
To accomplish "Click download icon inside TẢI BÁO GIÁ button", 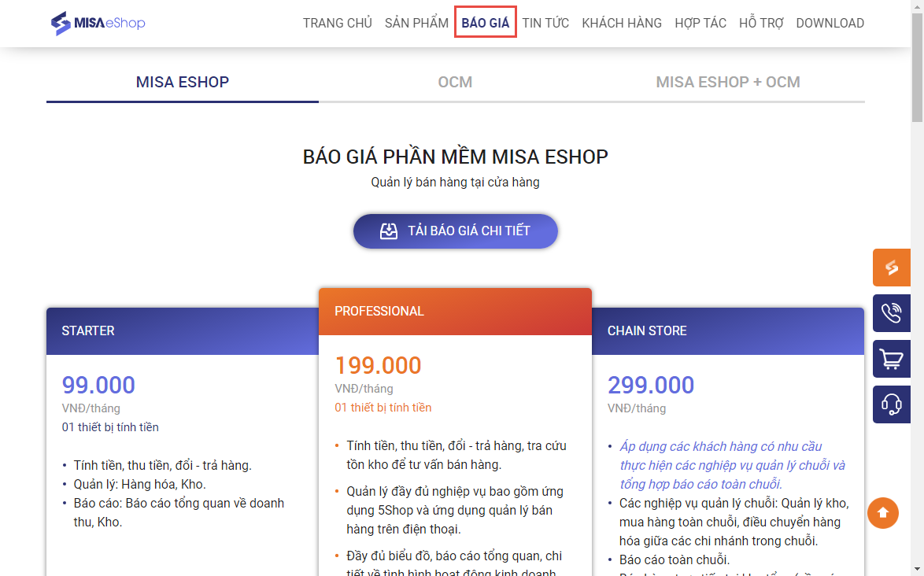I will pyautogui.click(x=388, y=231).
